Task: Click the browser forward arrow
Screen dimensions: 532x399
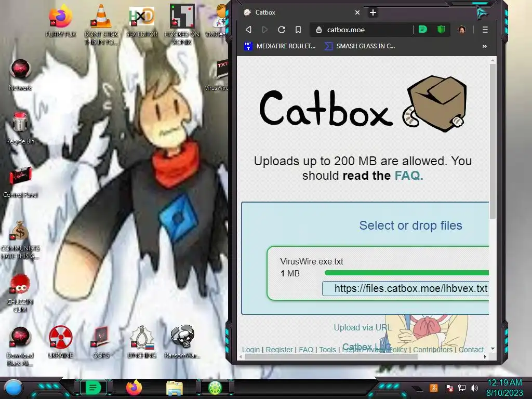Action: (264, 30)
